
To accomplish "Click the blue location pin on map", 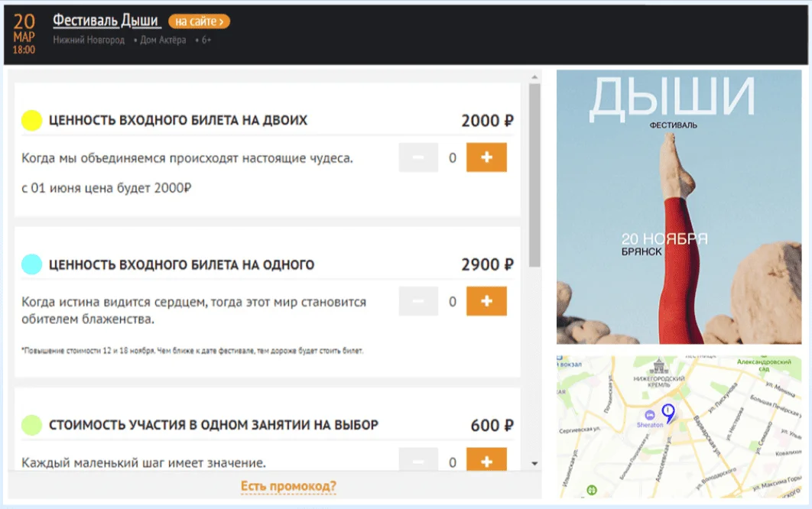I will pos(668,413).
